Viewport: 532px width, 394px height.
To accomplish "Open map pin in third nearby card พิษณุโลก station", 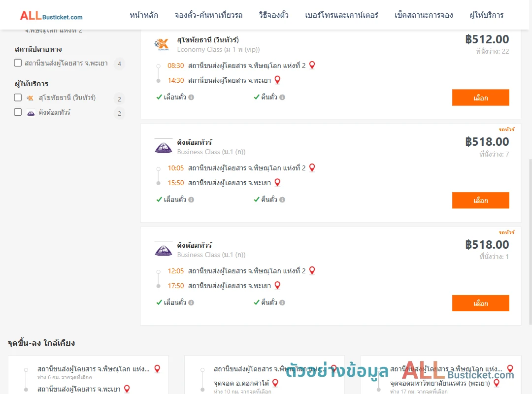I will point(510,368).
